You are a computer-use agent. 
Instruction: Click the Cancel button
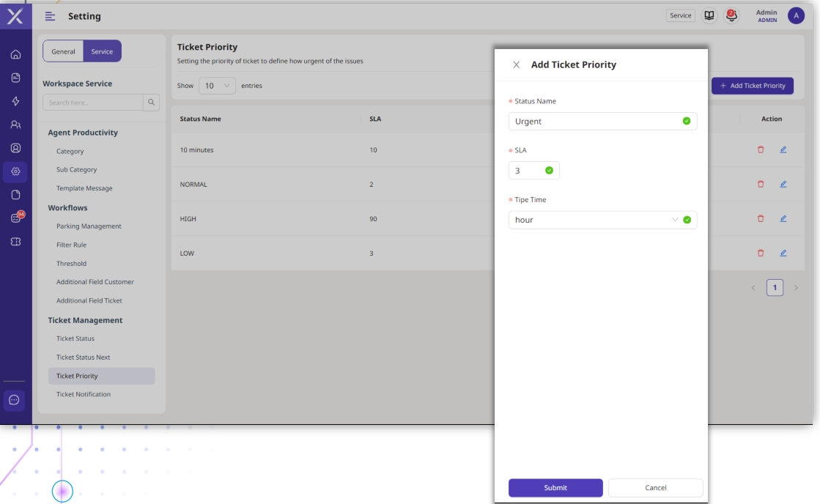(655, 488)
